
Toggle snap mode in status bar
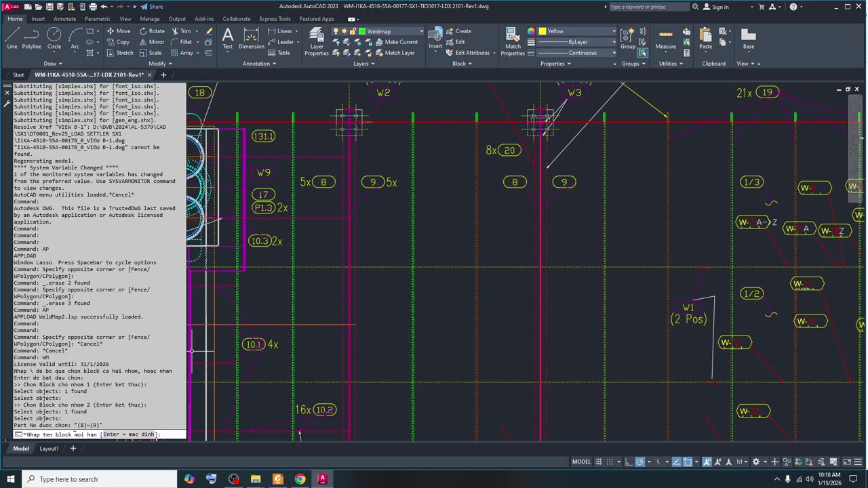610,462
